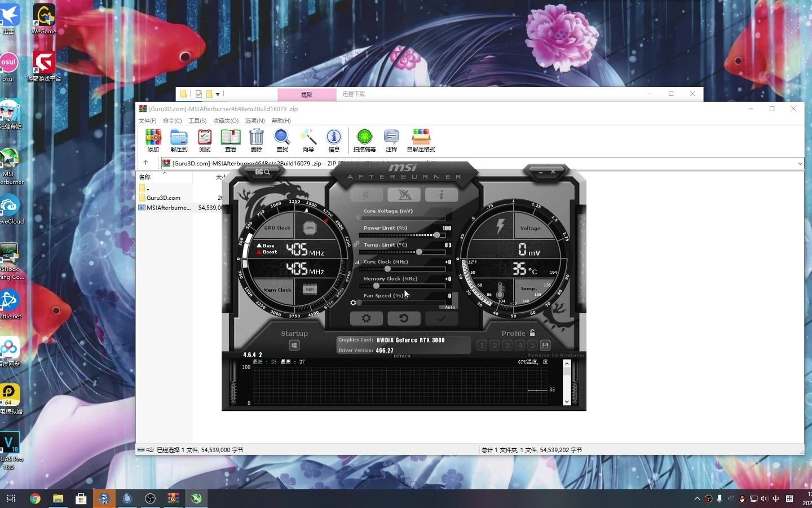Toggle apply overclock at Windows startup
Screen dimensions: 812x508
point(294,345)
